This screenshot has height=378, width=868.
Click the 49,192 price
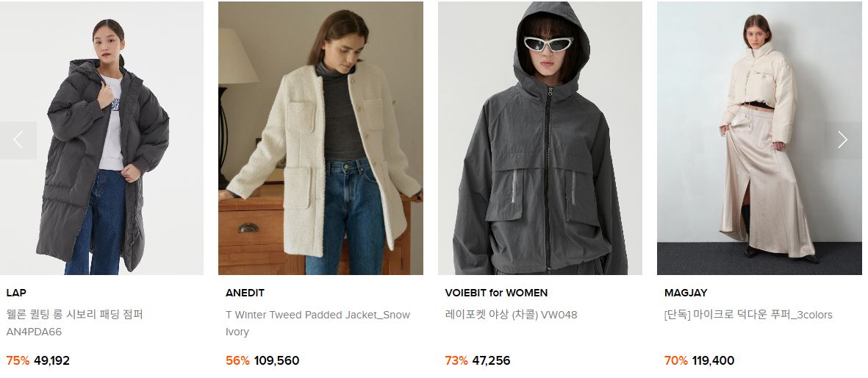(x=52, y=361)
